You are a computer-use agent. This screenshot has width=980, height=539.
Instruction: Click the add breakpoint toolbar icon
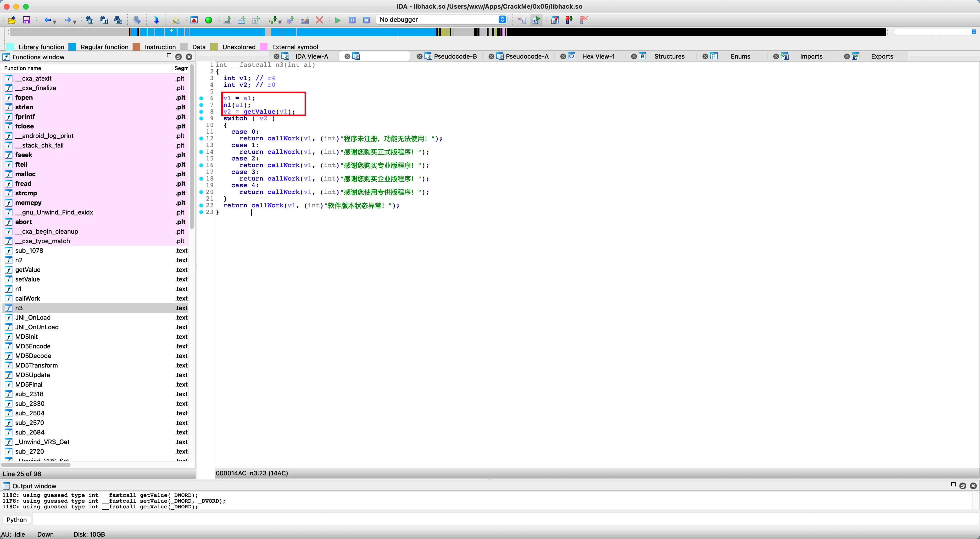coord(569,20)
